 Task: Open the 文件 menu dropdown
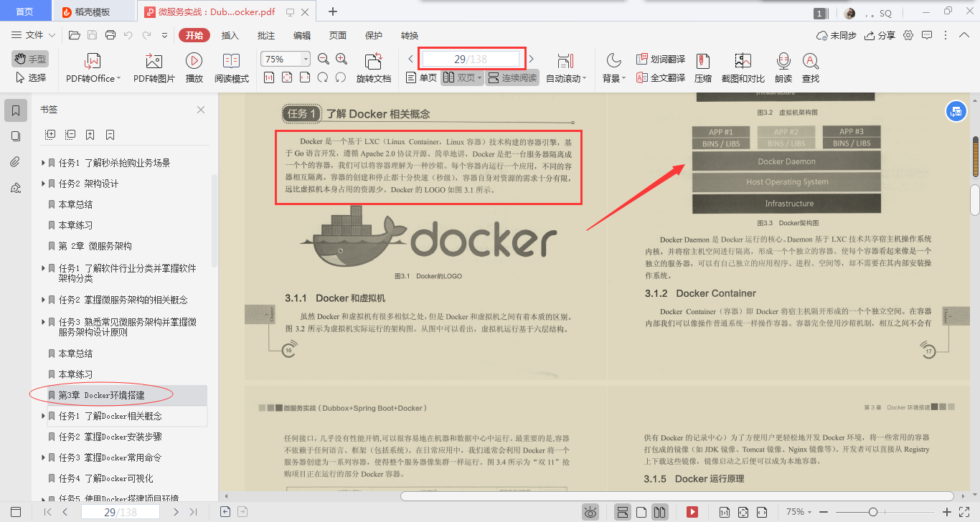(x=34, y=35)
